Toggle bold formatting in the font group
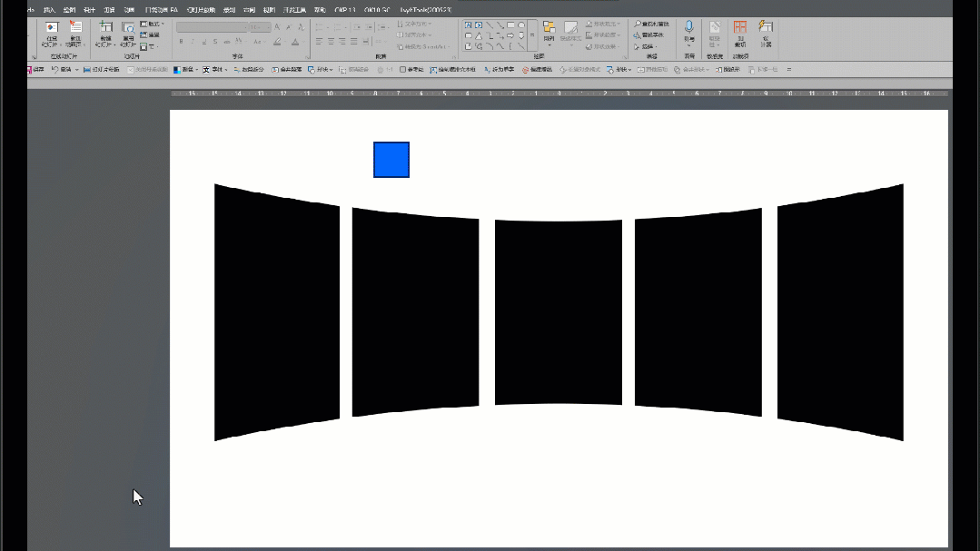Viewport: 980px width, 551px height. point(182,41)
